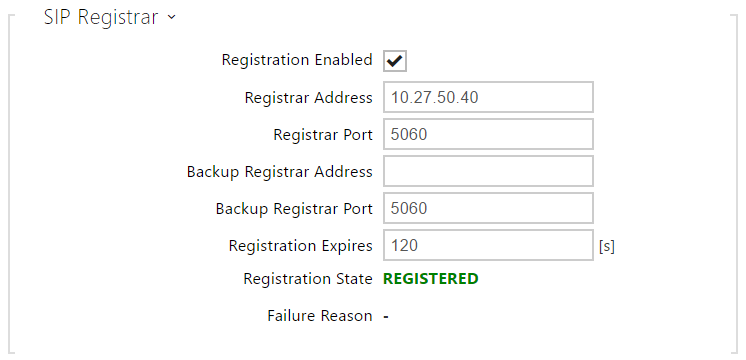Screen dimensions: 746x360
Task: Click the Registrar Address label
Action: pyautogui.click(x=308, y=97)
